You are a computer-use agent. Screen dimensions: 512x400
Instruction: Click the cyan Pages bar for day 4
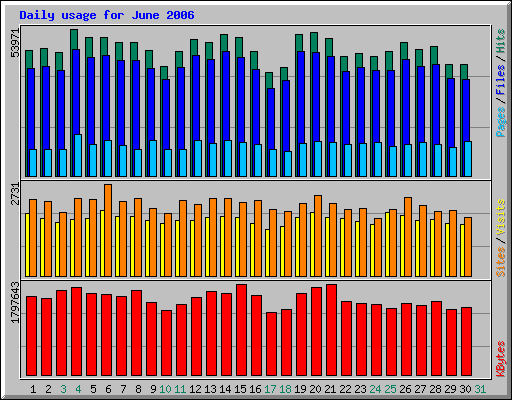(x=78, y=155)
